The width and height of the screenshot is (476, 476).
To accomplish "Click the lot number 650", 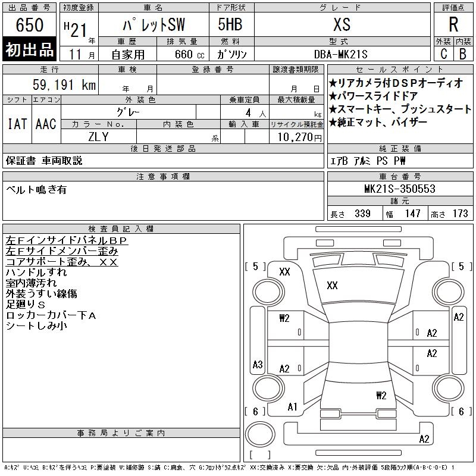I will (x=29, y=25).
